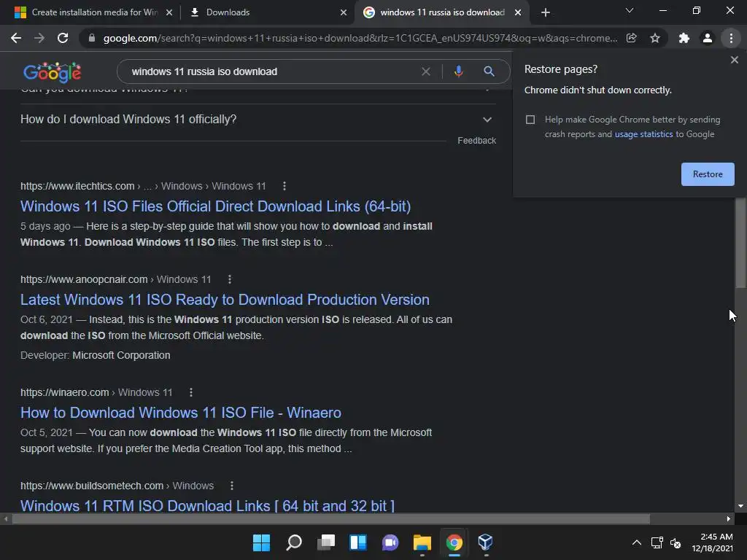Click the Google logo
This screenshot has width=747, height=560.
click(x=53, y=72)
